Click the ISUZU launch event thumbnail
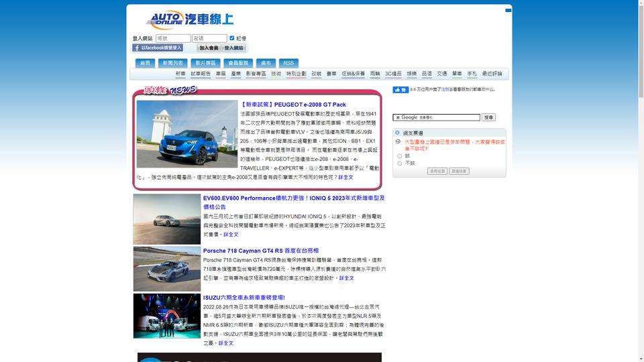644x362 pixels. tap(167, 316)
